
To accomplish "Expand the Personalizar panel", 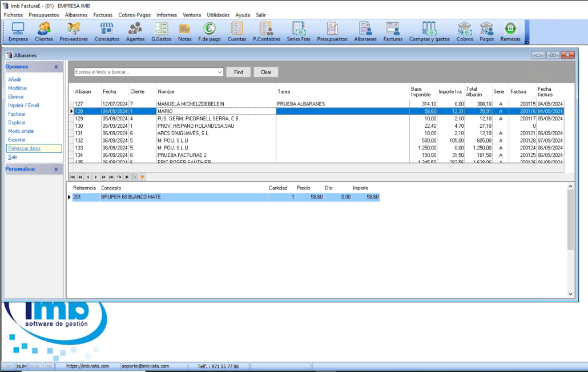I will pos(57,169).
